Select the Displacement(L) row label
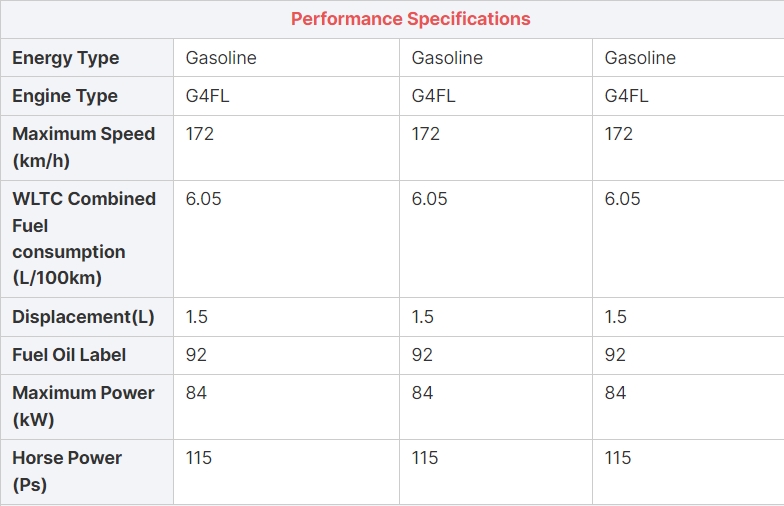The image size is (784, 506). (83, 317)
